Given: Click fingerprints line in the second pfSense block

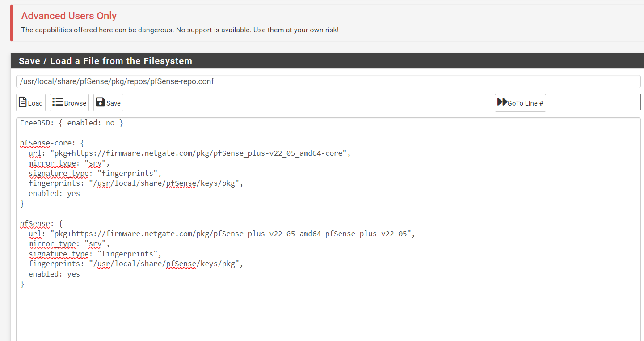Looking at the screenshot, I should coord(136,264).
